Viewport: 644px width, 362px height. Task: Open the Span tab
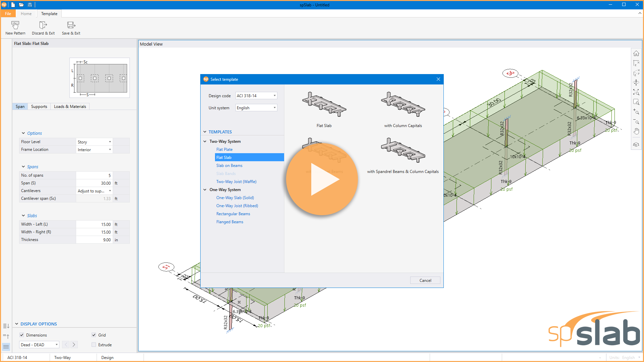(20, 107)
